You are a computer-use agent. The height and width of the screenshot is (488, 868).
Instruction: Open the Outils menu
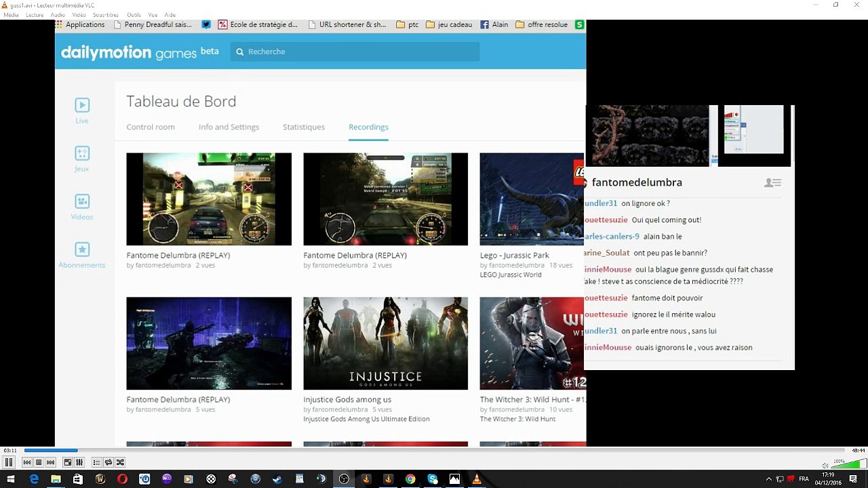[134, 15]
